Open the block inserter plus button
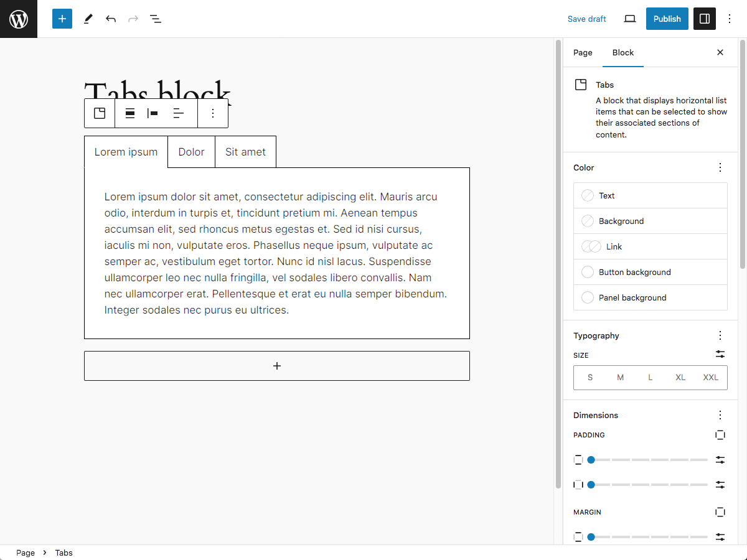 (x=62, y=19)
